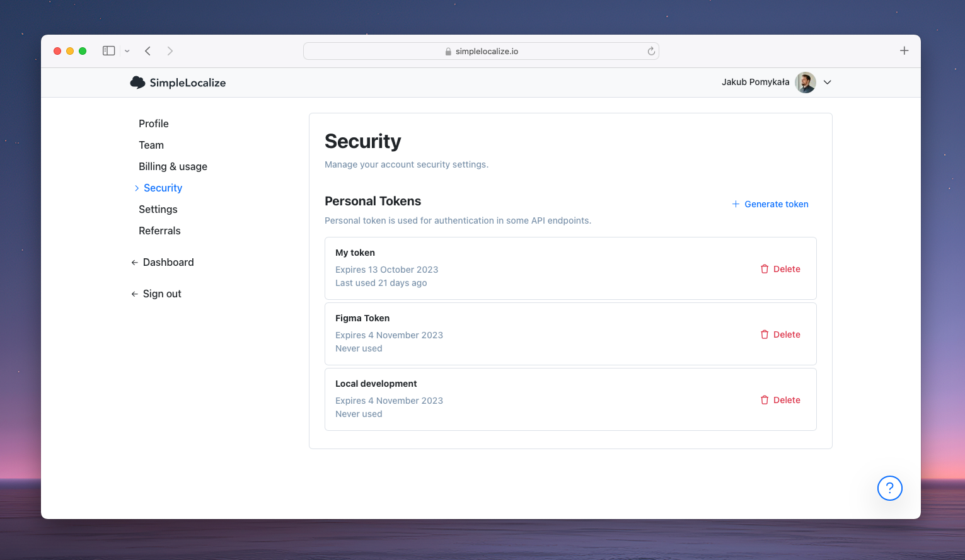Open the Profile settings page
Screen dimensions: 965x560
click(154, 123)
